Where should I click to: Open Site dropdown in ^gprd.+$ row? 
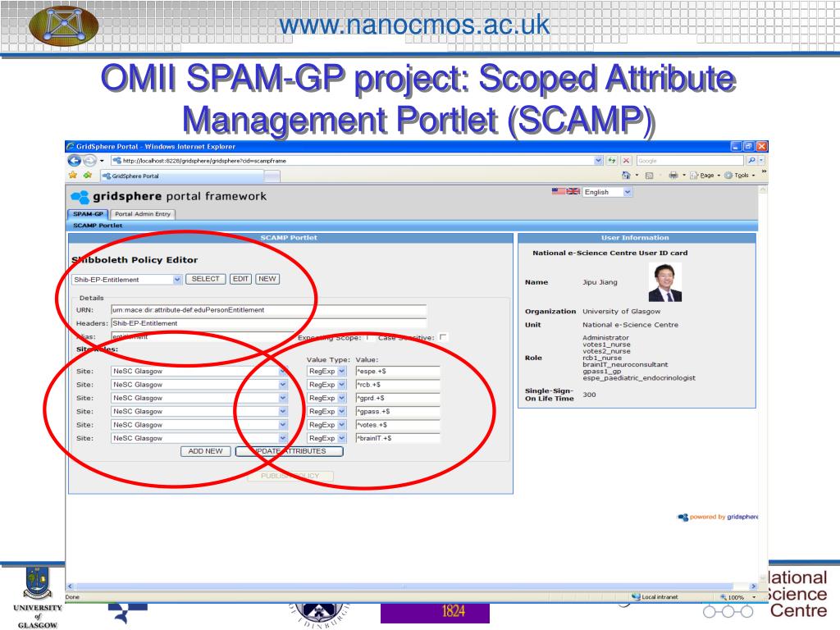pos(283,398)
